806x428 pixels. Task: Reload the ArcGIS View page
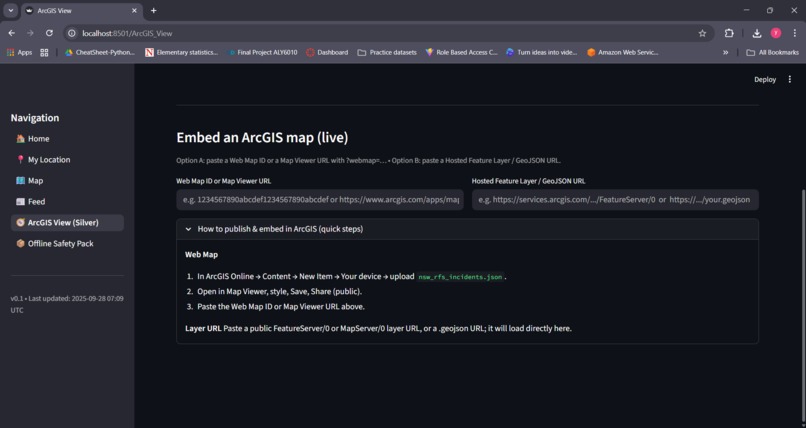[49, 33]
